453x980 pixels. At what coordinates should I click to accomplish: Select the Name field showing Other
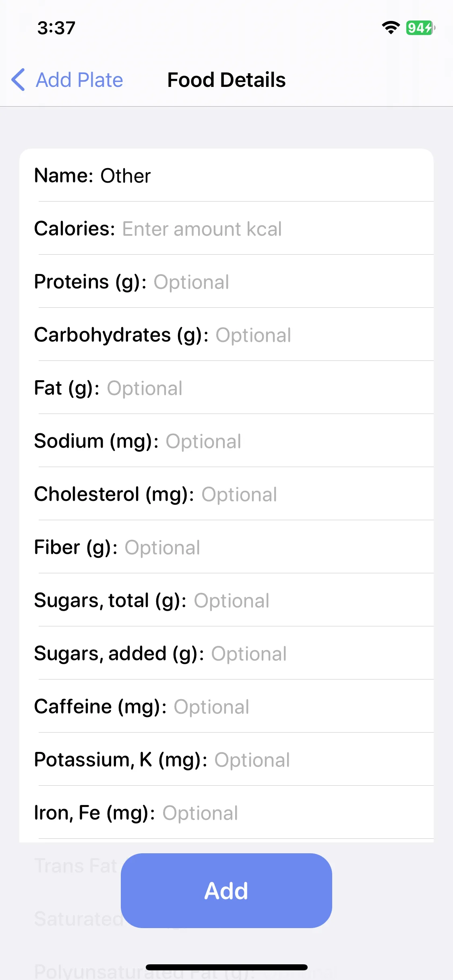(x=226, y=175)
